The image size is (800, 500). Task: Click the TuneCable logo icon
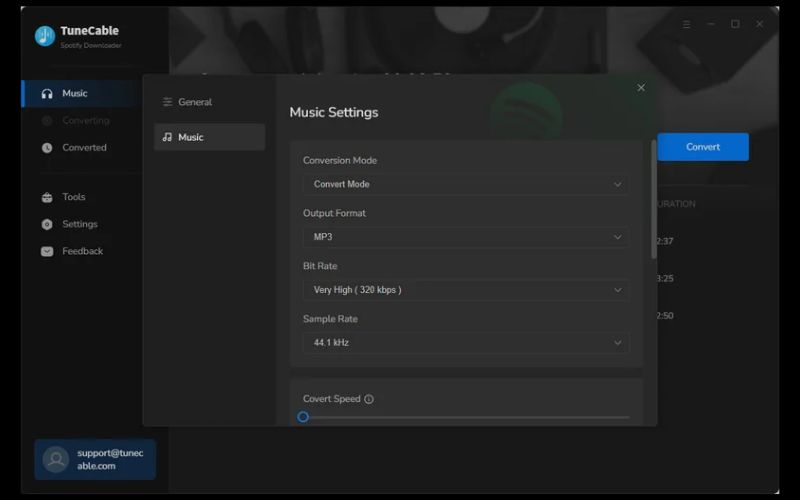[x=45, y=36]
